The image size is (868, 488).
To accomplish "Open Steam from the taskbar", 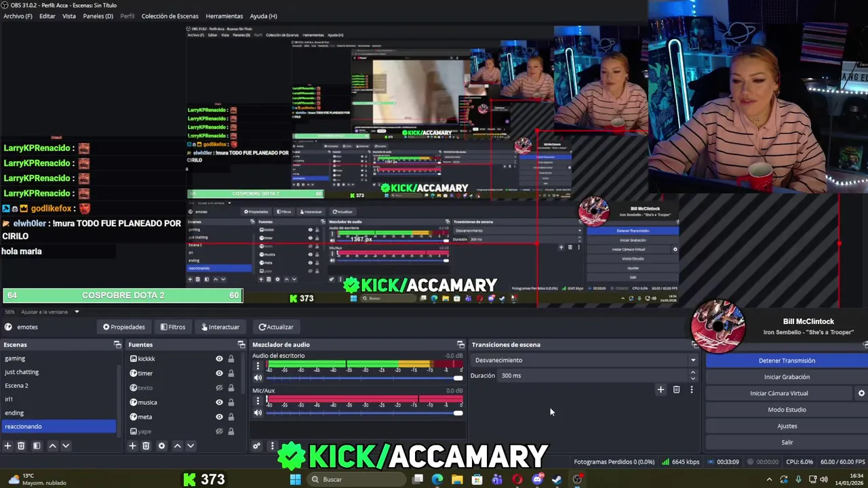I will tap(557, 479).
